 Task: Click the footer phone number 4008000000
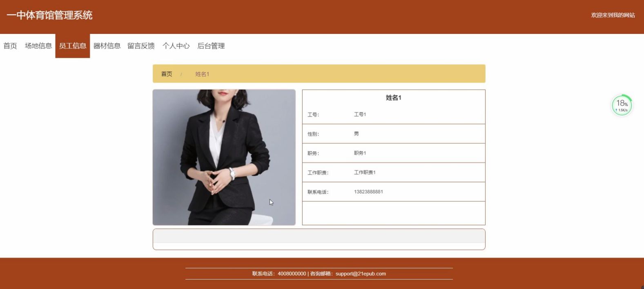(x=292, y=274)
